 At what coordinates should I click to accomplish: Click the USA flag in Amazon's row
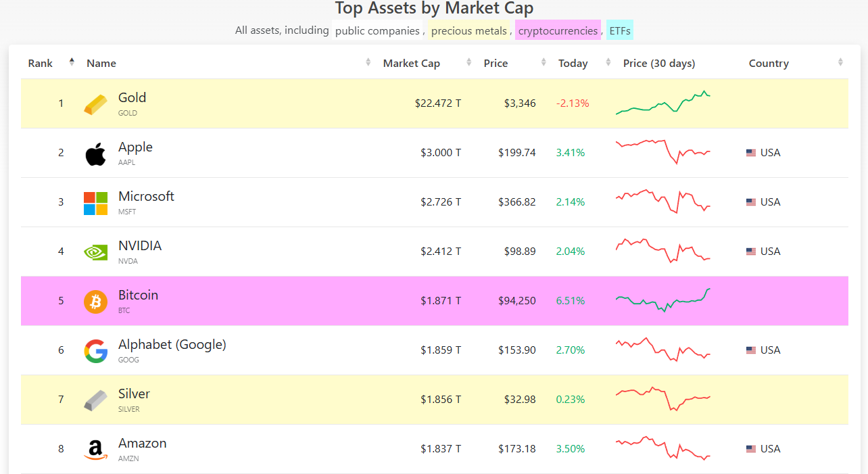(751, 449)
